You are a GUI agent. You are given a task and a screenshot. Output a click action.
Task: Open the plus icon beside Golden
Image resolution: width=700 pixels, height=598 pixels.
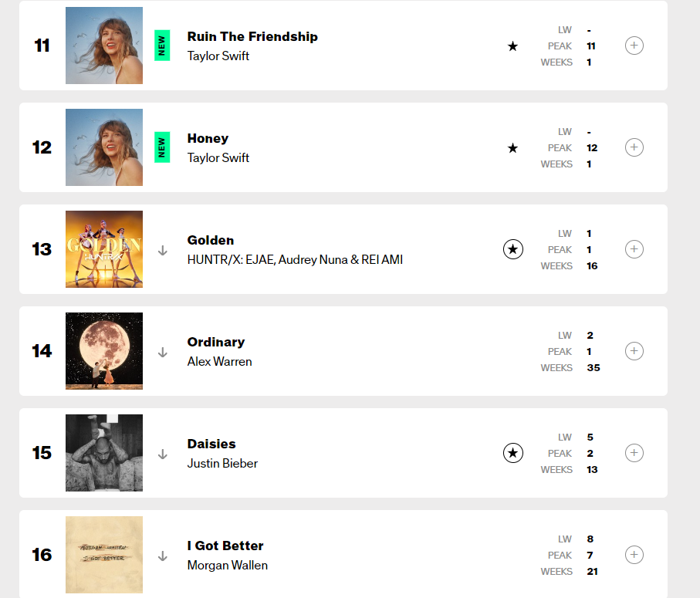tap(634, 249)
